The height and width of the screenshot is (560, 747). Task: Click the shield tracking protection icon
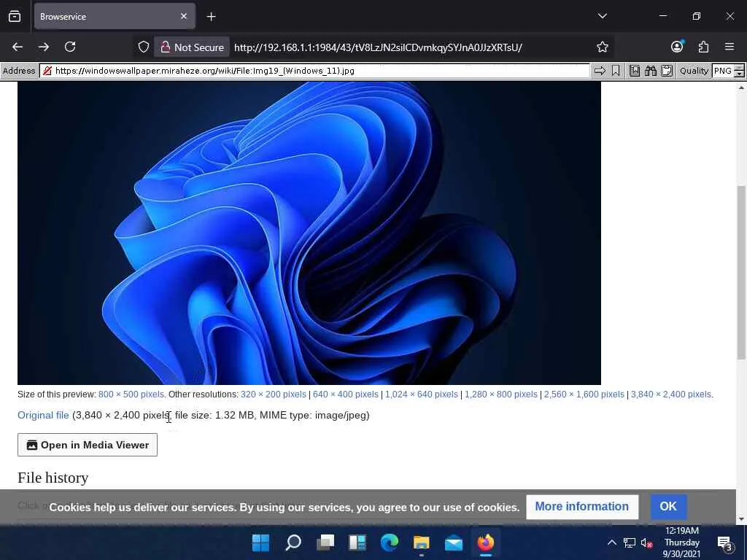point(144,47)
